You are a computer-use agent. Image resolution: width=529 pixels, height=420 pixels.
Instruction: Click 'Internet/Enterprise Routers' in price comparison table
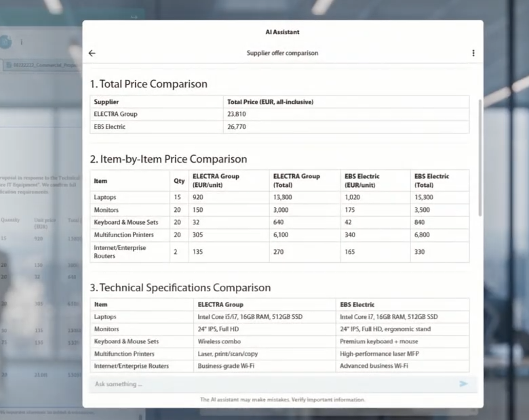(x=120, y=252)
